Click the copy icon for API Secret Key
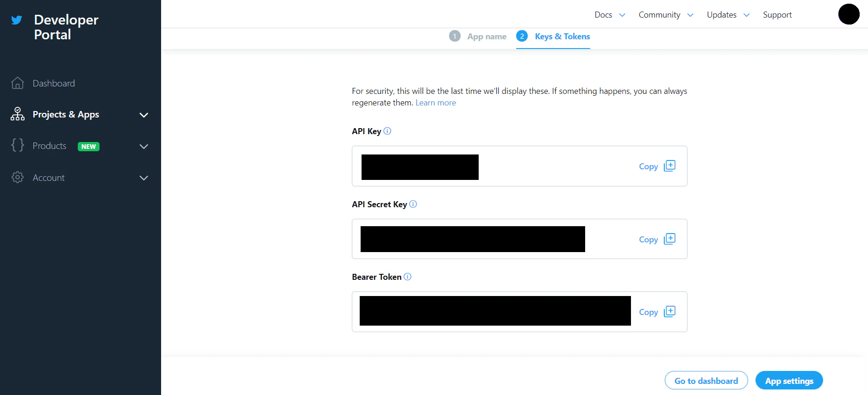868x395 pixels. (669, 239)
